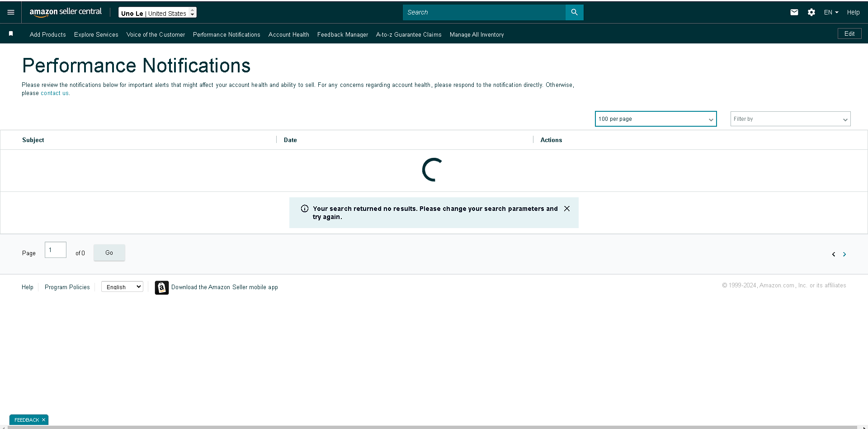Screen dimensions: 868x429
Task: Open Voice of the Customer
Action: 156,34
